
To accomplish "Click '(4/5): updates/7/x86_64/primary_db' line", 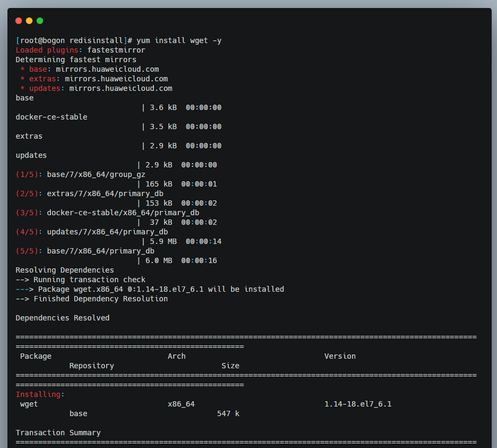I will coord(92,232).
